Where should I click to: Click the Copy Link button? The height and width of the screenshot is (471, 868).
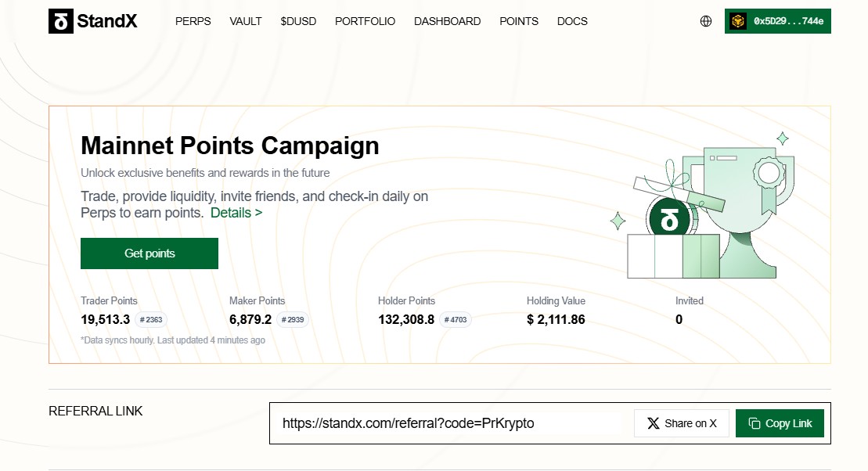pyautogui.click(x=780, y=423)
